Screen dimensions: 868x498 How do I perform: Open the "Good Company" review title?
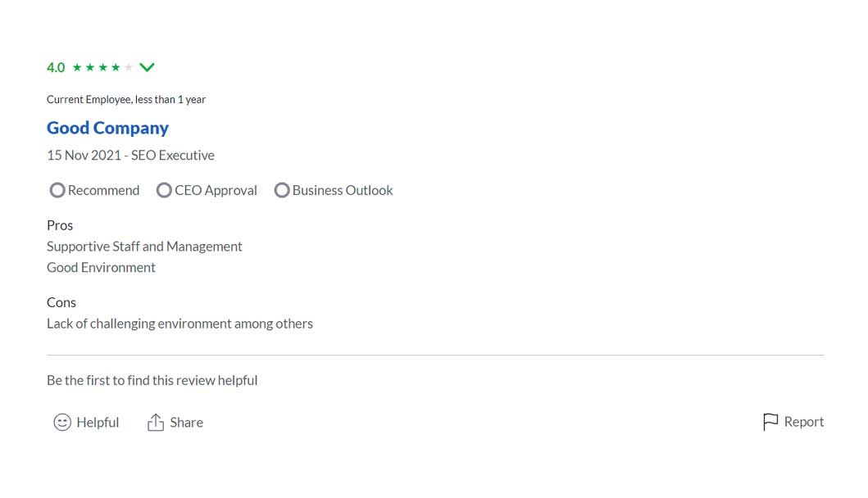click(x=107, y=128)
